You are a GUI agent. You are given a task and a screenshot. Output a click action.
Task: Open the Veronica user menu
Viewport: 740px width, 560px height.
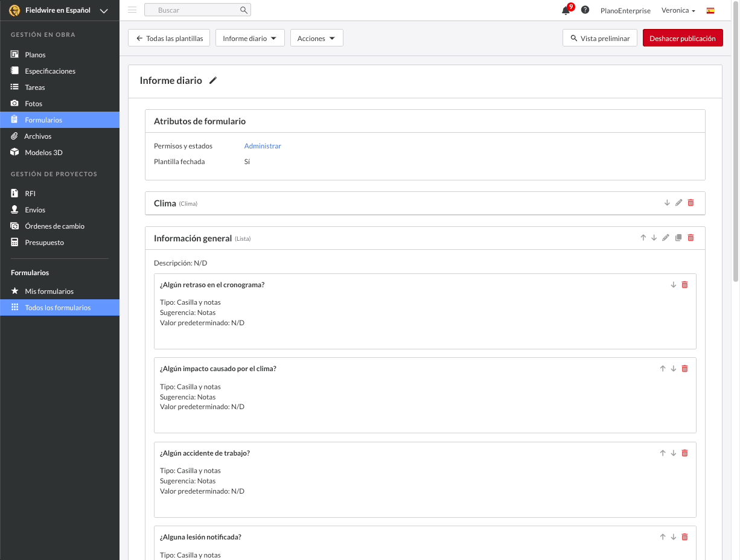(x=678, y=10)
